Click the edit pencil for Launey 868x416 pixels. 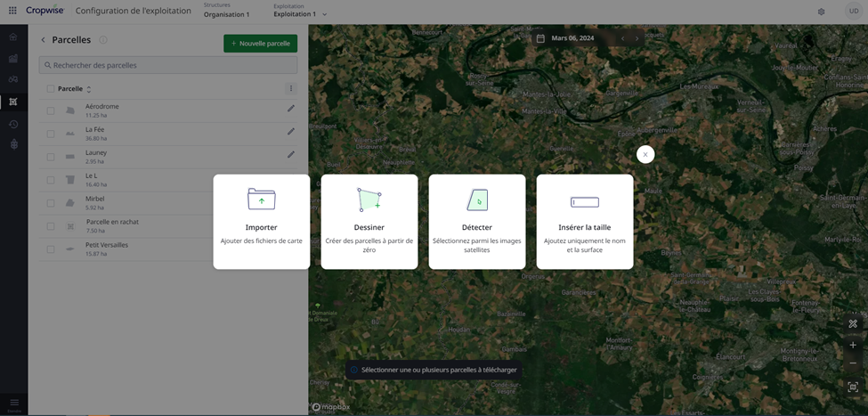290,154
